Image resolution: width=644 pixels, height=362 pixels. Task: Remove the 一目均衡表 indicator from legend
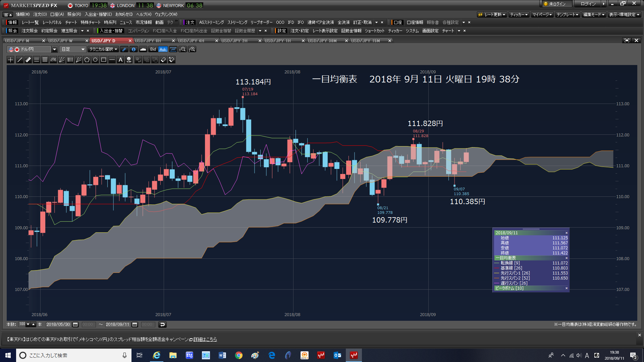[x=567, y=258]
